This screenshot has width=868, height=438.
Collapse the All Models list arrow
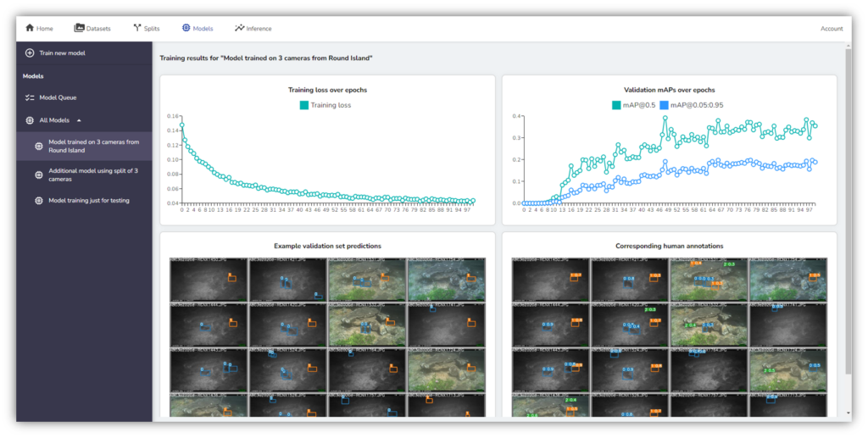(x=79, y=120)
